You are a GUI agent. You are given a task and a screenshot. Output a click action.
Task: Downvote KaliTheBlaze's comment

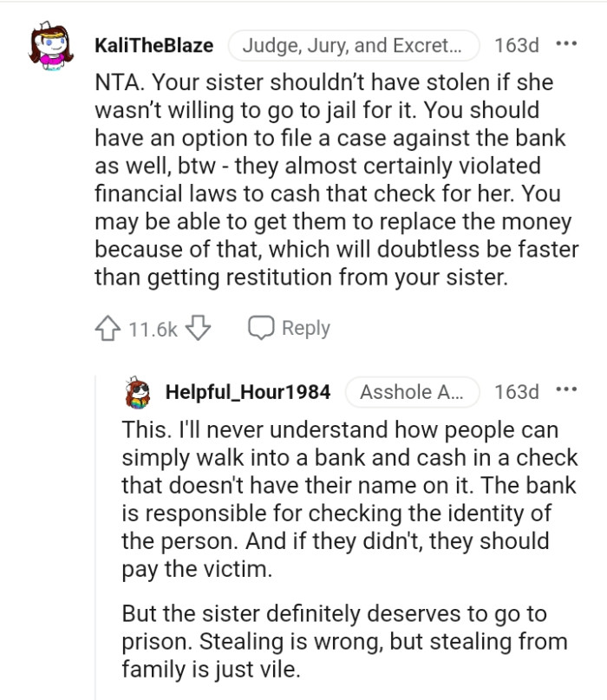click(199, 328)
